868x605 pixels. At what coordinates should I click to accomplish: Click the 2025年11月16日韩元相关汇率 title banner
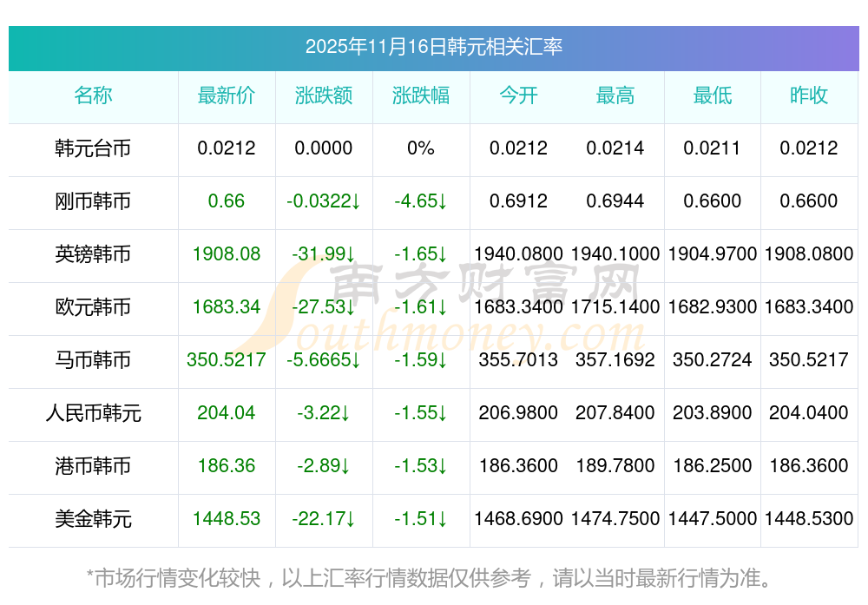click(433, 47)
